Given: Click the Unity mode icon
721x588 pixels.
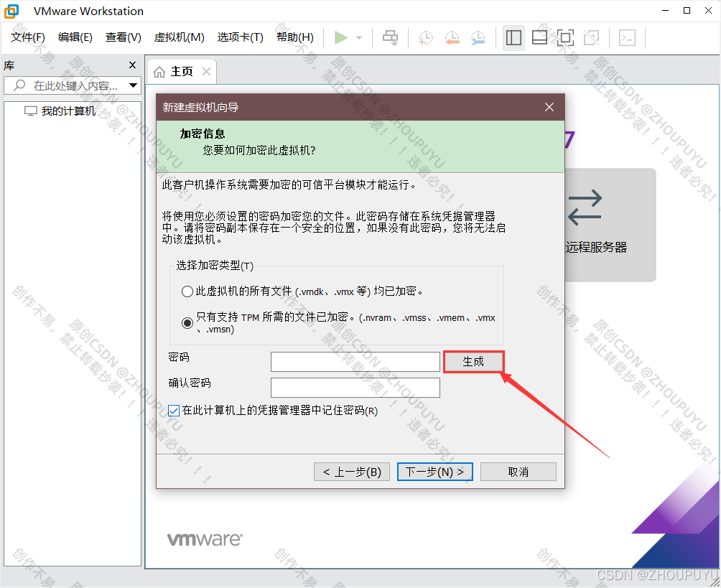Looking at the screenshot, I should 591,38.
